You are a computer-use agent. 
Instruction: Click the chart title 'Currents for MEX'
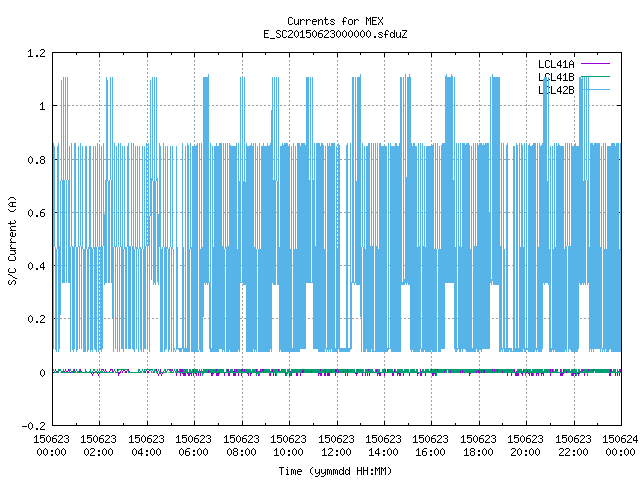click(335, 21)
